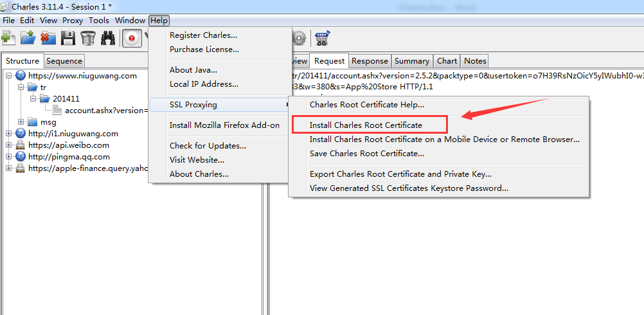This screenshot has width=644, height=315.
Task: Open the Edit menu
Action: point(27,20)
